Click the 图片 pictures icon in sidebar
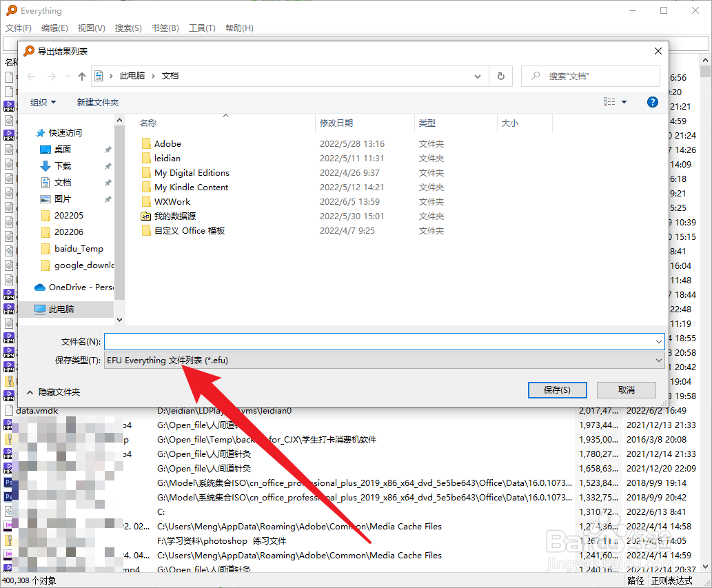This screenshot has height=588, width=712. point(45,199)
